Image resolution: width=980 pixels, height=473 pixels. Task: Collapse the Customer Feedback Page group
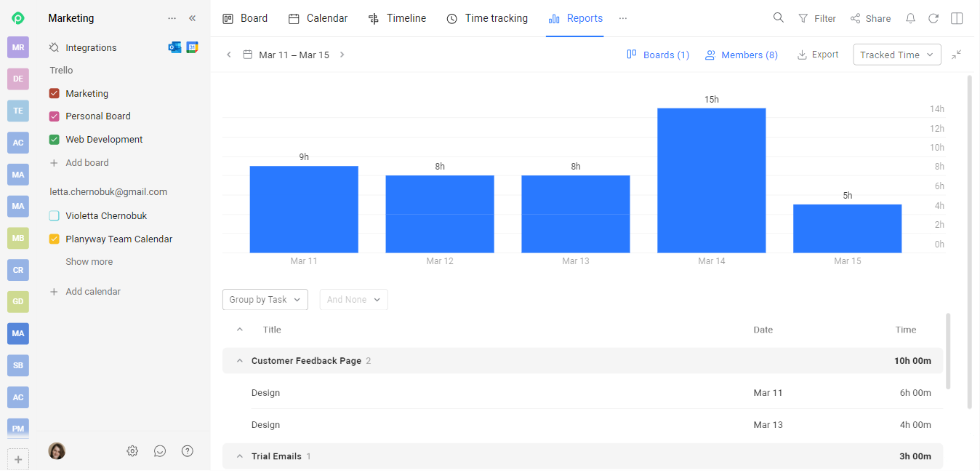pos(240,361)
